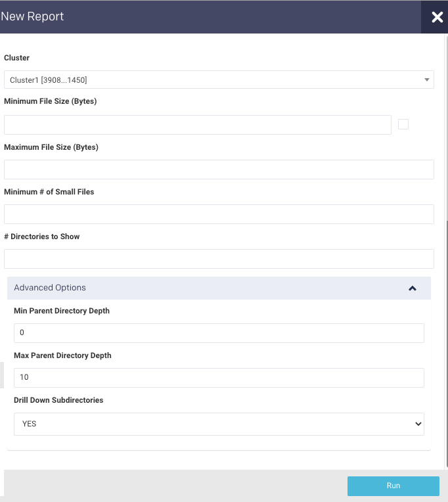Click the Minimum File Size (Bytes) label
Viewport: 448px width, 502px height.
50,101
